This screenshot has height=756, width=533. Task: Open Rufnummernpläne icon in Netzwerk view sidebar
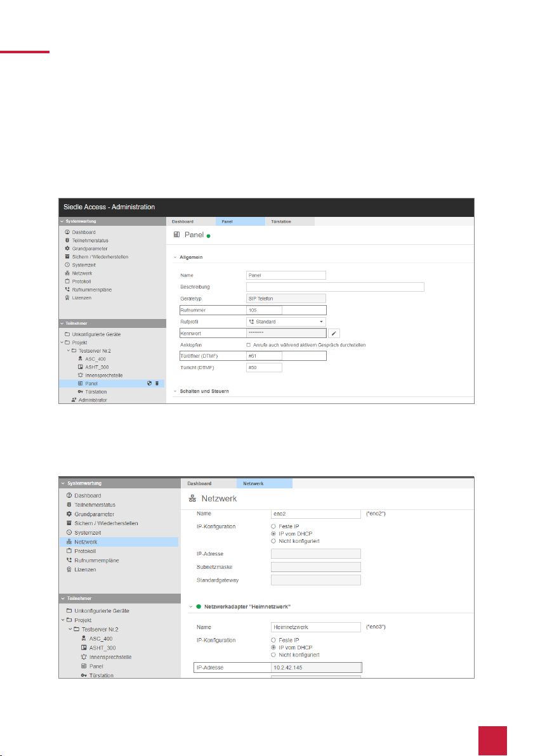69,560
